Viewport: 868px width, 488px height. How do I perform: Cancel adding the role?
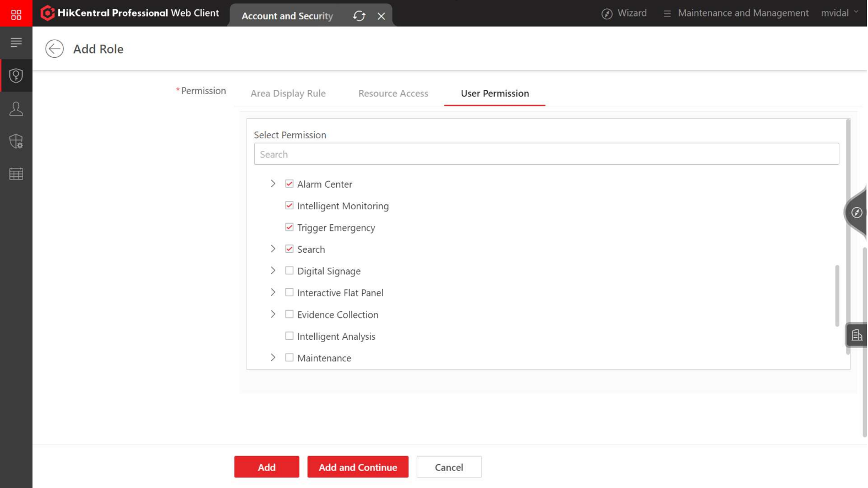pos(449,467)
